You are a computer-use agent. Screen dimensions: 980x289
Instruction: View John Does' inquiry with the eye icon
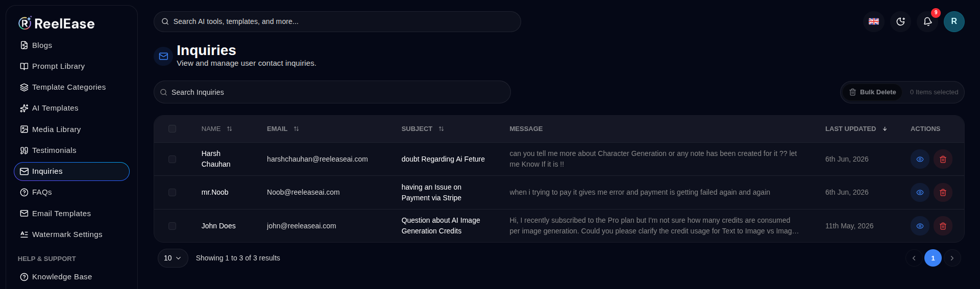pos(920,226)
